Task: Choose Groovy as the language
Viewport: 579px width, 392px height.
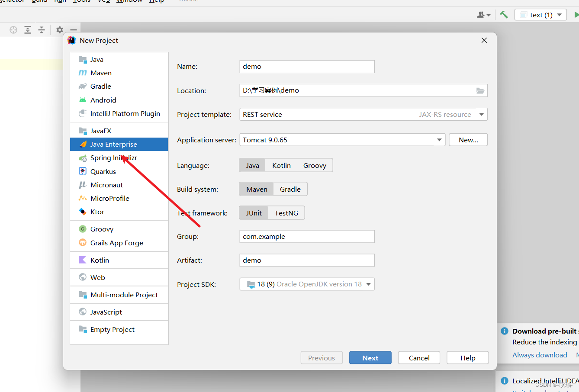Action: 315,165
